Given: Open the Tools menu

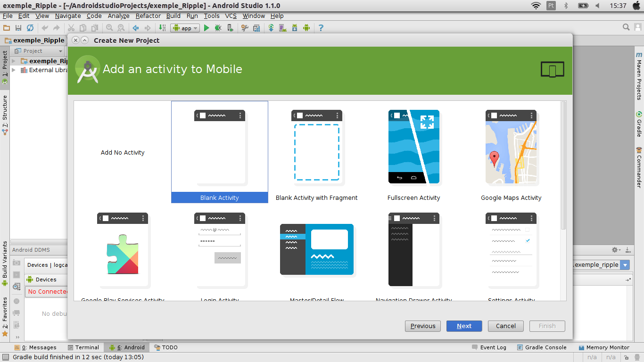Looking at the screenshot, I should coord(212,16).
